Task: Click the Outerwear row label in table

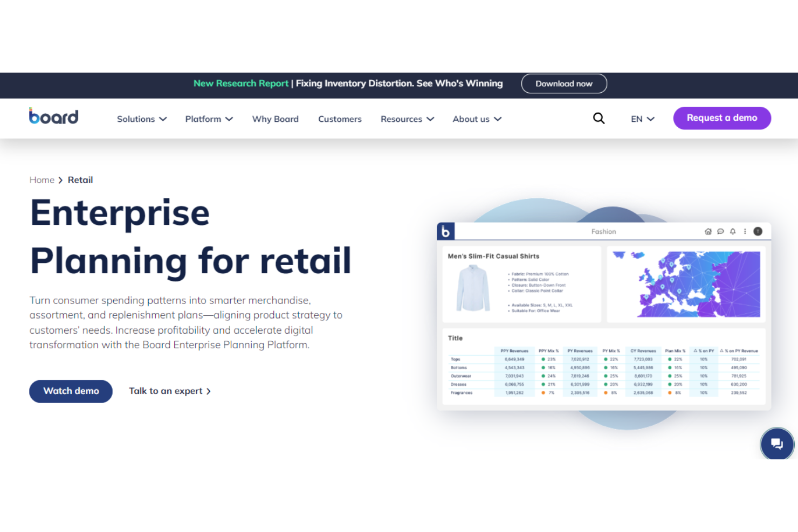Action: pyautogui.click(x=461, y=376)
